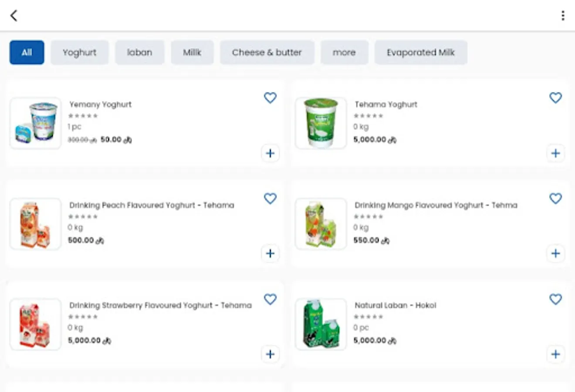This screenshot has width=575, height=392.
Task: Favorite Yemany Yoghurt with the heart
Action: click(x=270, y=98)
